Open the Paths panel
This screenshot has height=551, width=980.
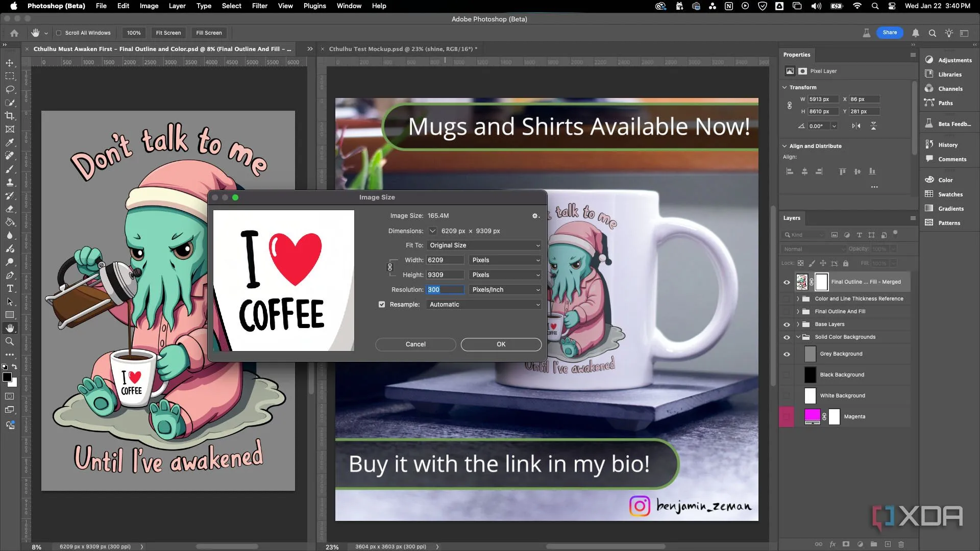pyautogui.click(x=939, y=103)
